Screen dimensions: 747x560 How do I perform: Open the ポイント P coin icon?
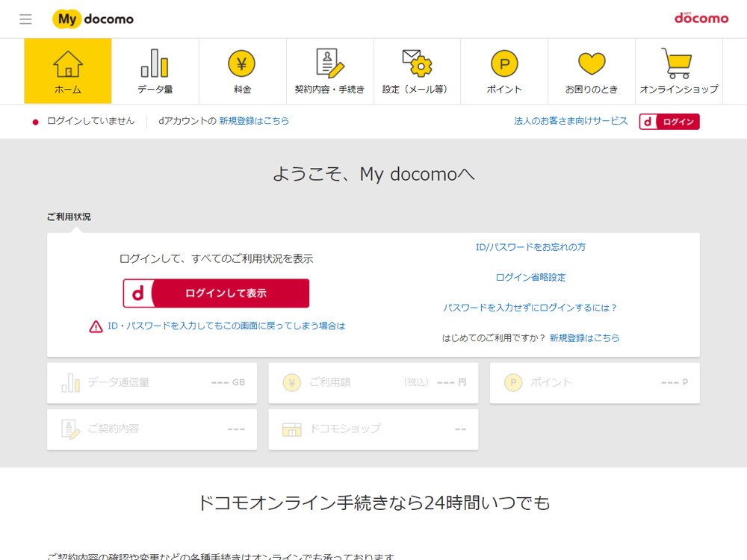click(x=504, y=63)
